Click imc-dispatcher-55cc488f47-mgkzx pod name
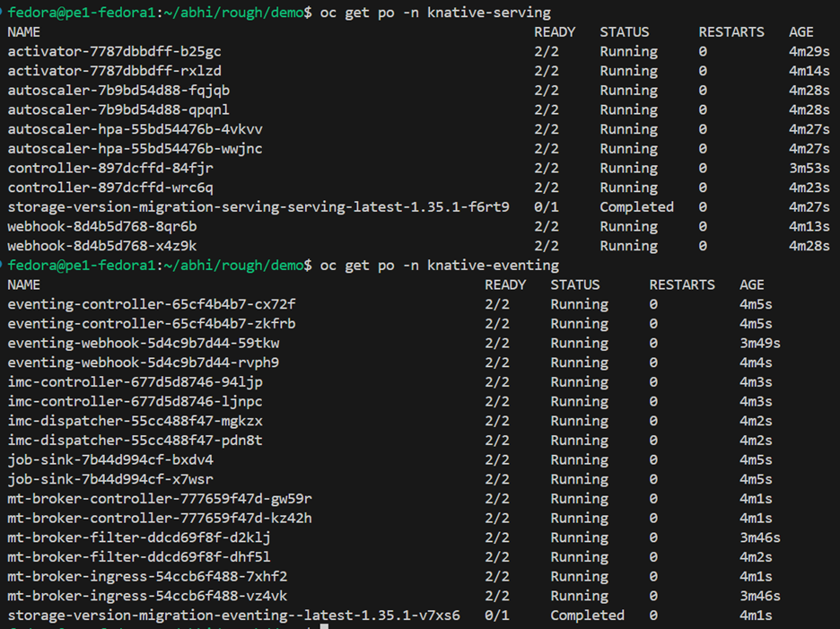This screenshot has height=629, width=840. 135,421
